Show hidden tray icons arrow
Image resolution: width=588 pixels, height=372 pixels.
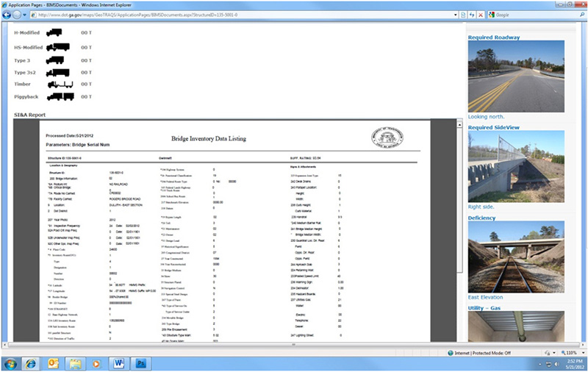coord(541,364)
